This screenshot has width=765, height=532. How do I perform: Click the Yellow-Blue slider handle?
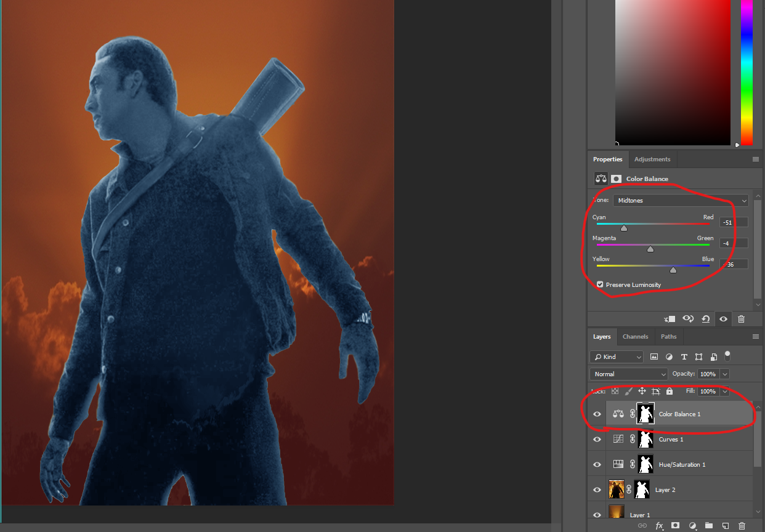[x=673, y=270]
